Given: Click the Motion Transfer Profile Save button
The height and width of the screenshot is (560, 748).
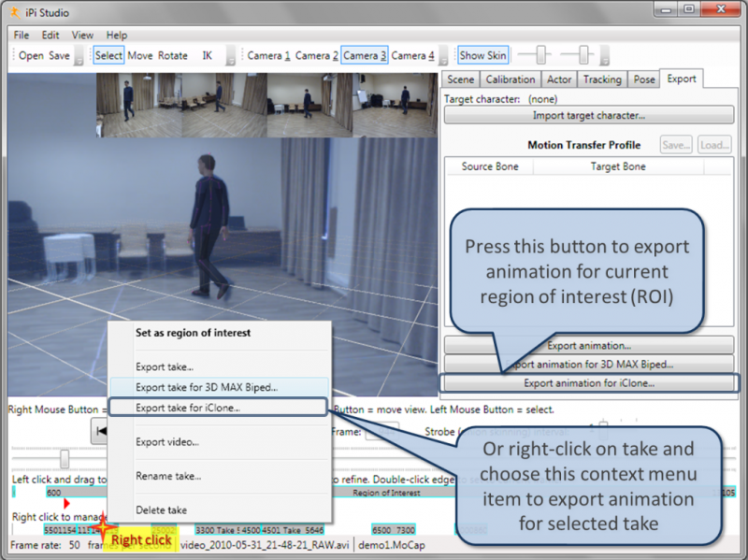Looking at the screenshot, I should pyautogui.click(x=676, y=145).
